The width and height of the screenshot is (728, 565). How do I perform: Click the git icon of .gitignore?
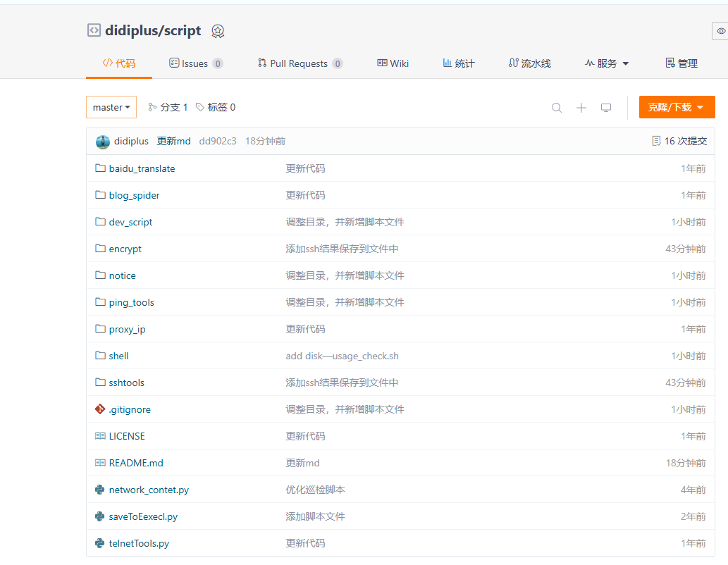[x=100, y=409]
